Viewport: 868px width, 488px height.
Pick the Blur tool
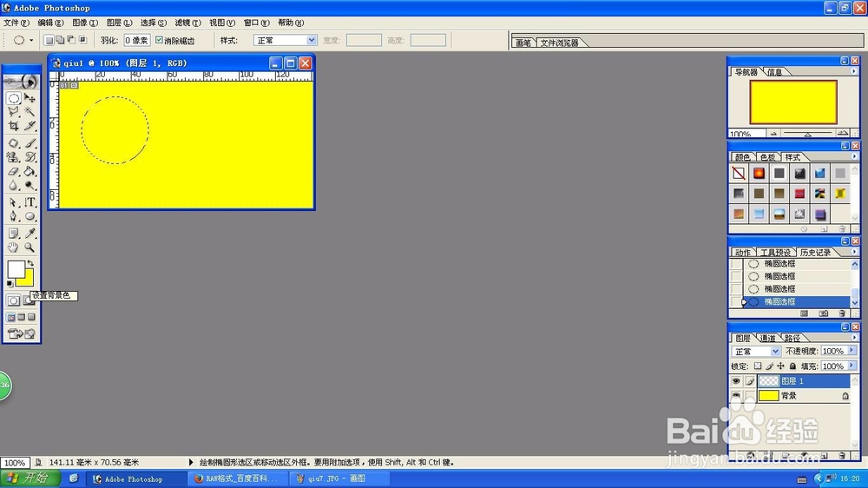point(14,185)
